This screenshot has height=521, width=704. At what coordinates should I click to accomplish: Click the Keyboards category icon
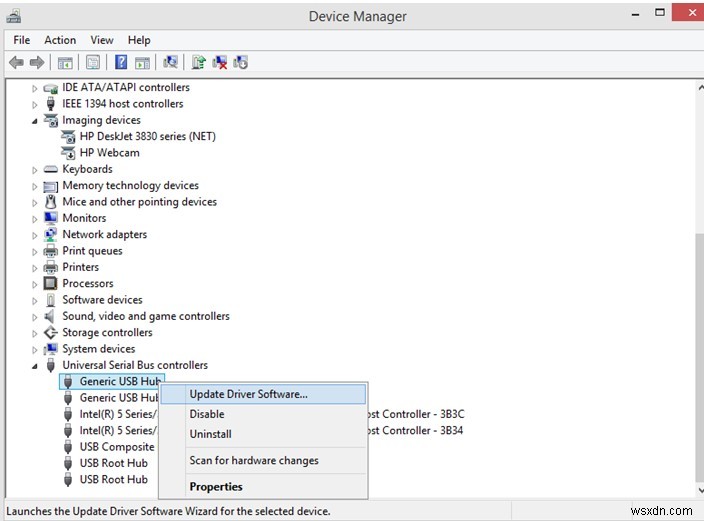pos(50,169)
